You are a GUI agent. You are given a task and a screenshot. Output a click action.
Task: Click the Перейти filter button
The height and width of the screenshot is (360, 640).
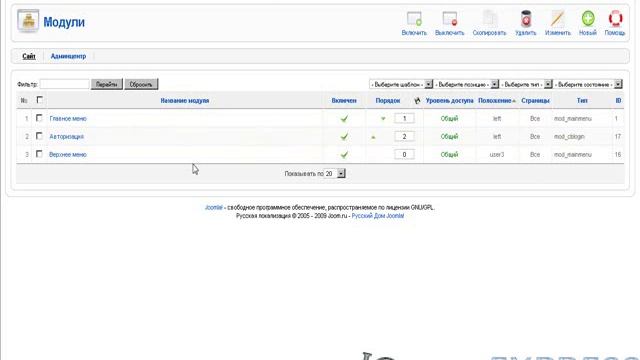(x=107, y=84)
